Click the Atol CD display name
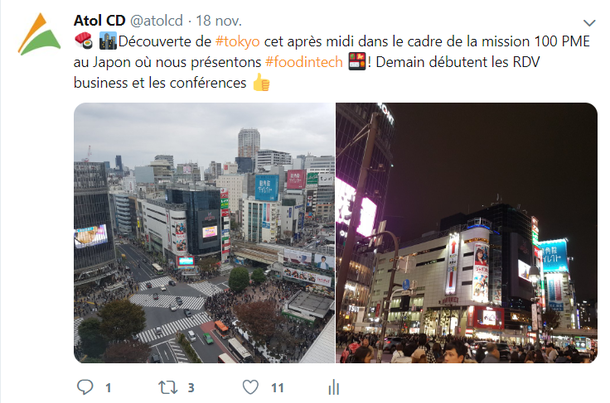Screen dimensions: 610x403 pos(100,21)
